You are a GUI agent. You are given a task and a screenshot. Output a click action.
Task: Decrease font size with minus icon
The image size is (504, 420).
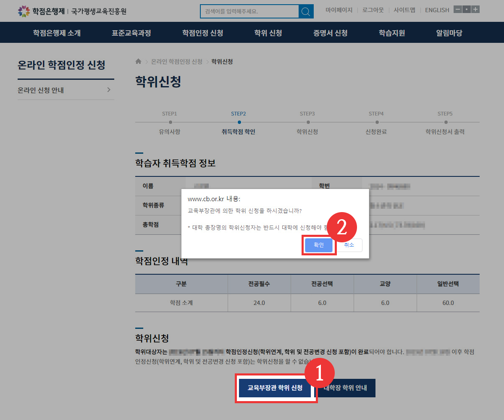tap(457, 10)
